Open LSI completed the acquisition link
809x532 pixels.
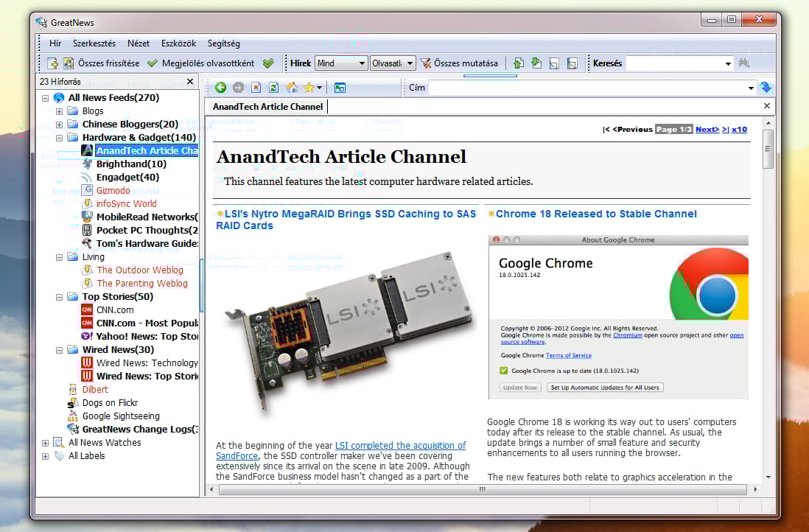[340, 450]
